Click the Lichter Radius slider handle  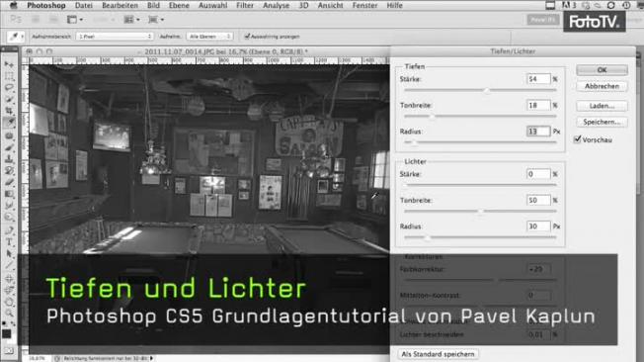427,237
